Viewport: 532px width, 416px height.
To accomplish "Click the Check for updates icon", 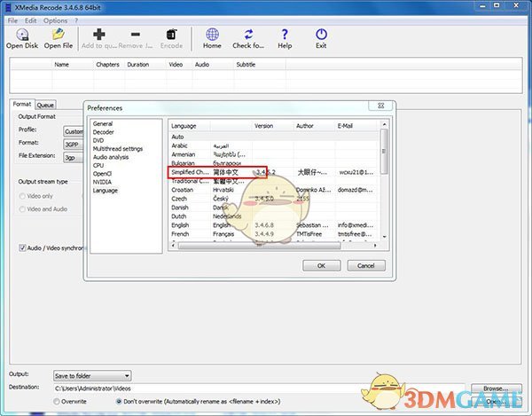I will coord(248,35).
